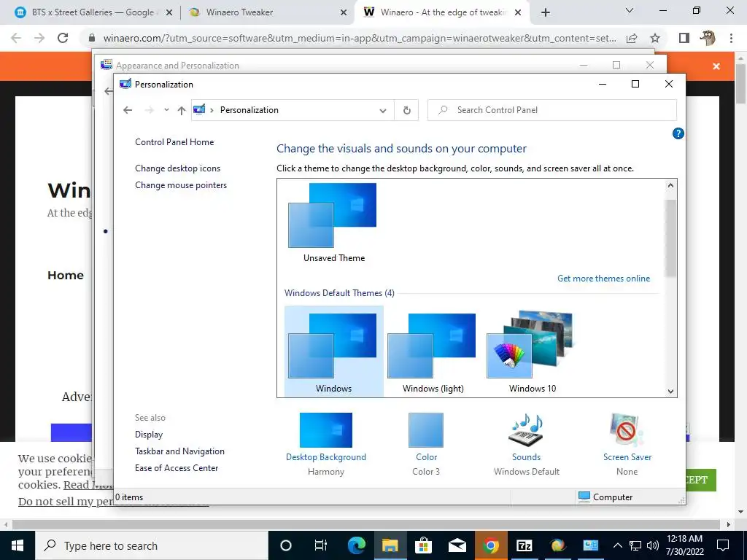Switch to Chrome in taskbar
Screen dimensions: 747x560
click(490, 545)
